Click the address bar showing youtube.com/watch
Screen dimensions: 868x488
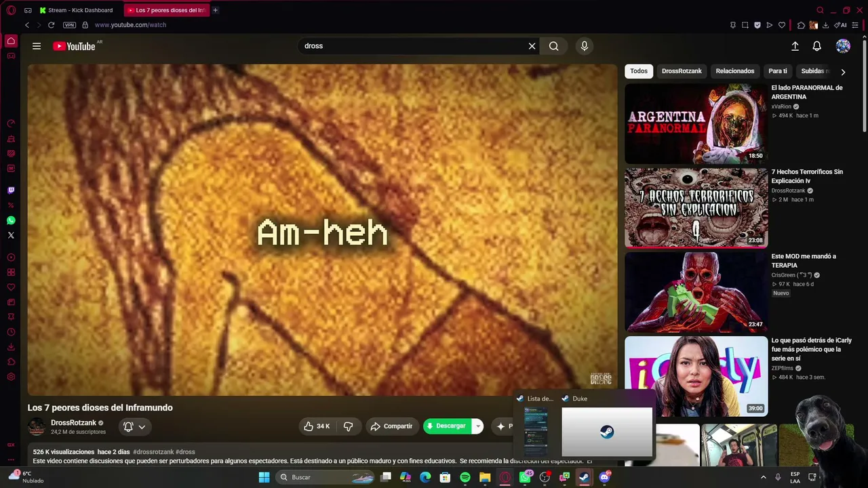130,25
